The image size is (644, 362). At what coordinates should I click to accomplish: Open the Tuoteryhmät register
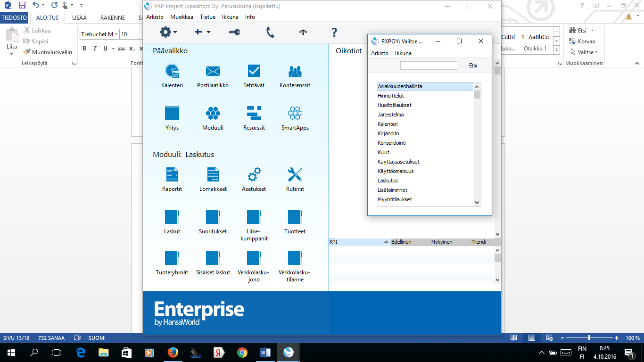pos(172,258)
